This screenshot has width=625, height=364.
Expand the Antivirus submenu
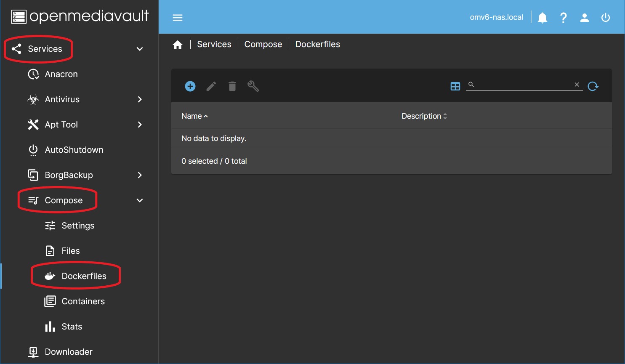pos(140,99)
